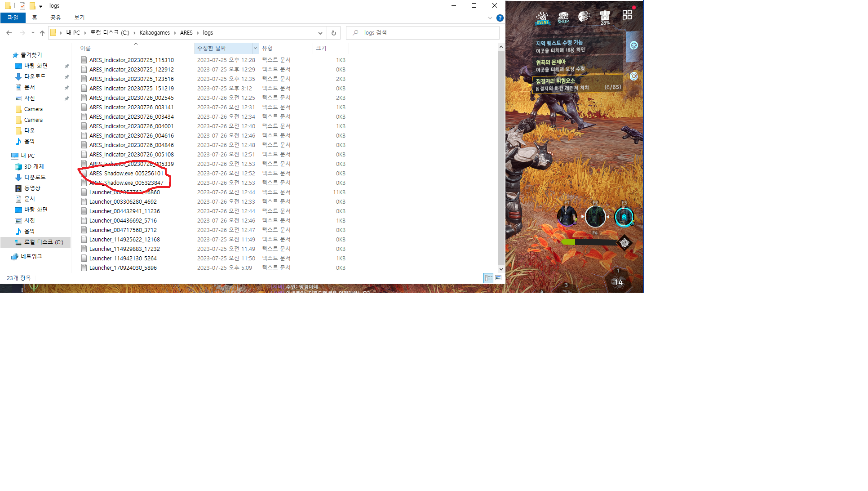Click the refresh icon beside address bar
The height and width of the screenshot is (491, 868).
point(333,33)
